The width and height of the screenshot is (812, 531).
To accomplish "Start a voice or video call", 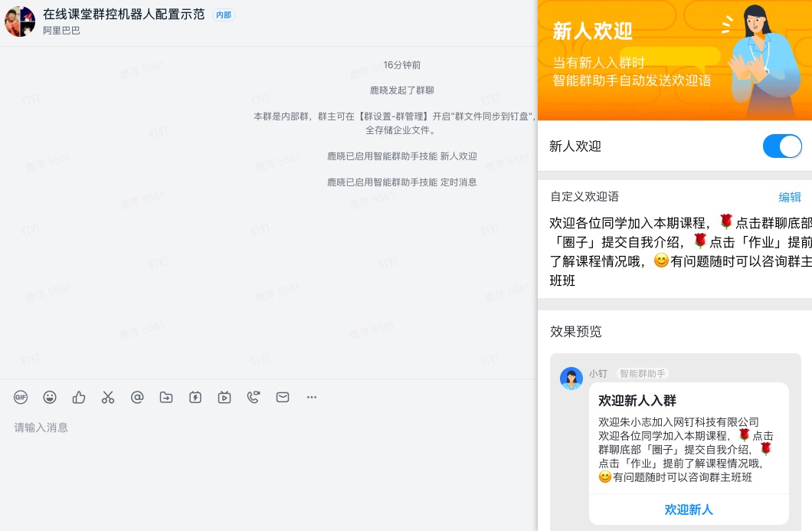I will (x=254, y=398).
